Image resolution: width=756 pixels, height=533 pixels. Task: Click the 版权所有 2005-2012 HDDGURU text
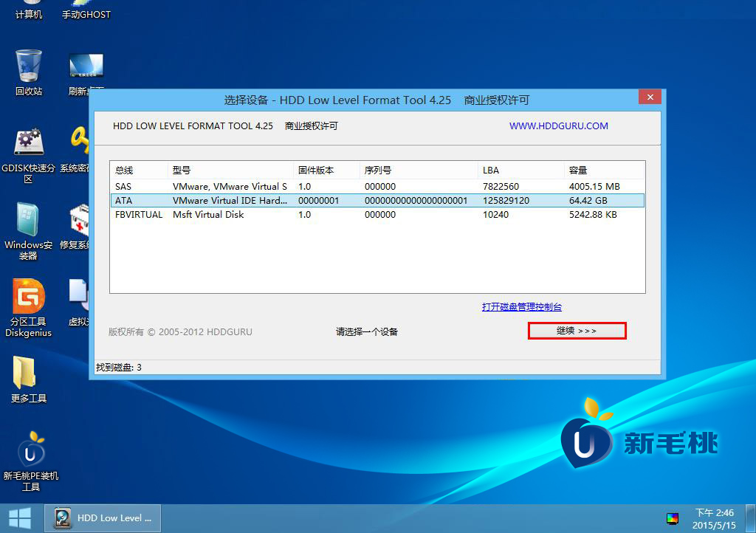pos(180,331)
